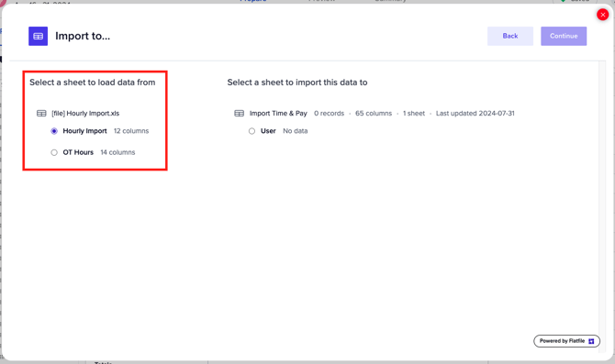Screen dimensions: 615x364
Task: Click the purple table icon beside Import to...
Action: point(38,36)
